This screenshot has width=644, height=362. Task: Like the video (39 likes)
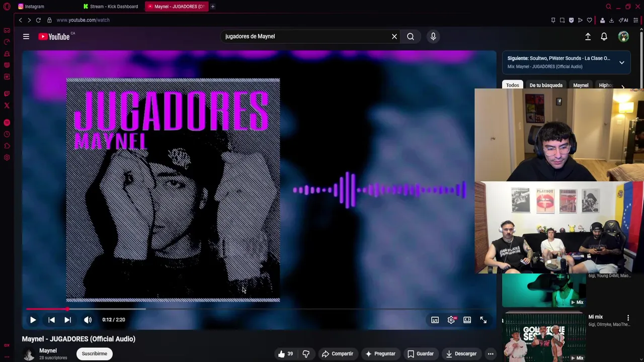tap(286, 354)
